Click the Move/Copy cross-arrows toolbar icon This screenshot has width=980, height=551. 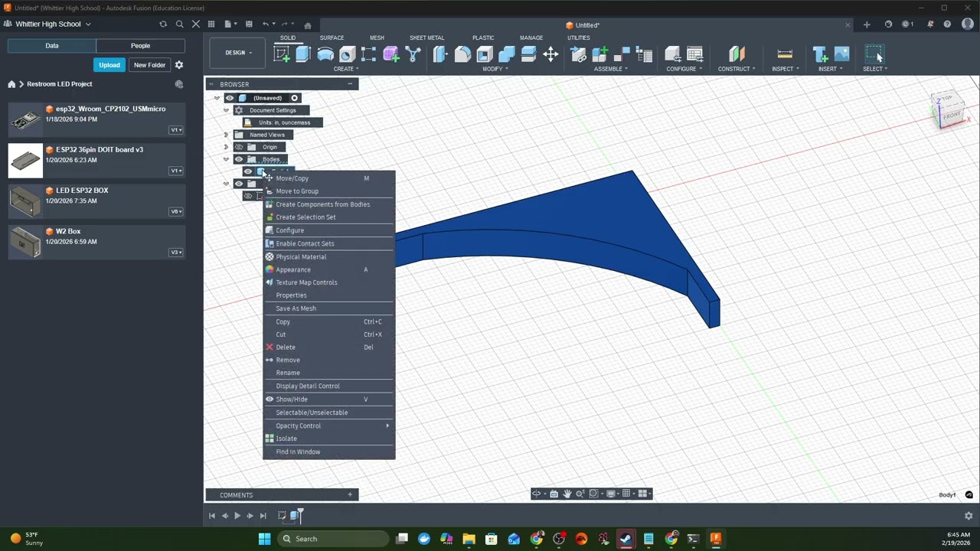(x=550, y=54)
